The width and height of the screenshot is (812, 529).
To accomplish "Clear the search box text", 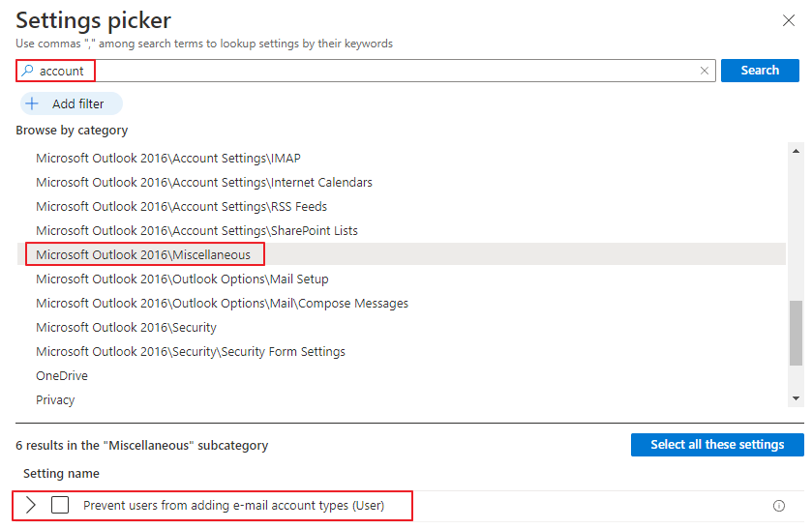I will click(x=704, y=71).
